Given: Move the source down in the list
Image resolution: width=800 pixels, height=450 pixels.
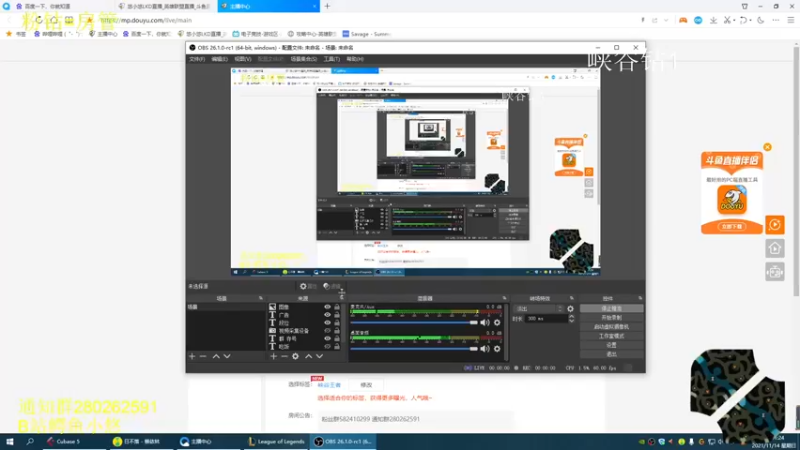Looking at the screenshot, I should pos(319,356).
